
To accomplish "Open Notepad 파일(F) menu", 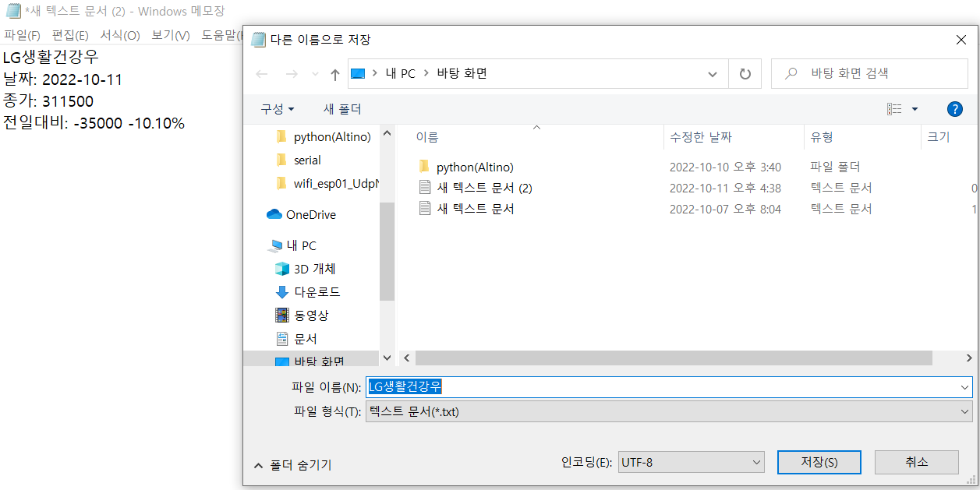I will pos(22,35).
